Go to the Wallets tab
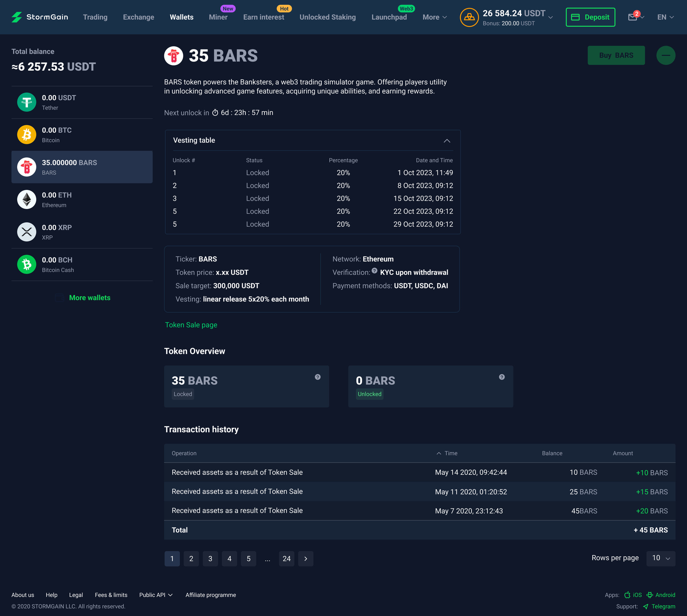687x616 pixels. pos(181,17)
